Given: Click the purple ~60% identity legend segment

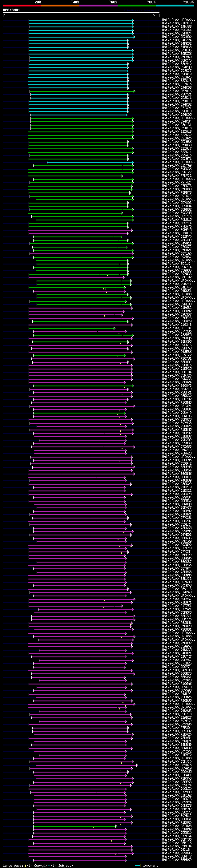Looking at the screenshot, I should click(99, 6).
